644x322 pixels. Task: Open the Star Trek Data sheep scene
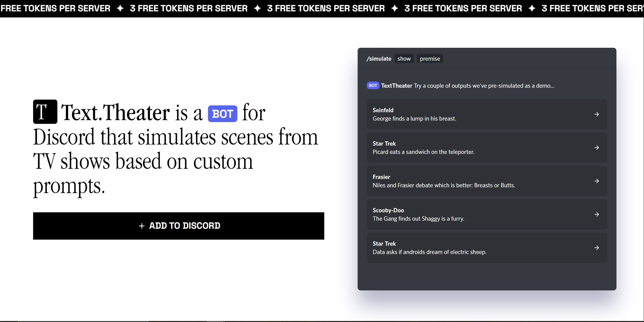click(486, 247)
